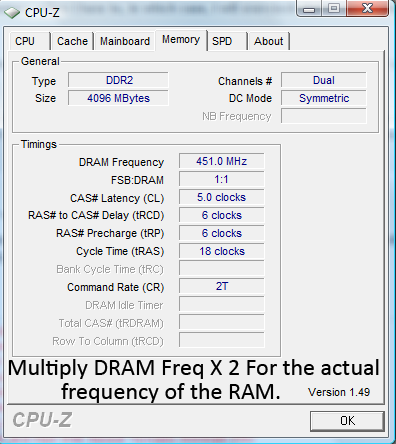The width and height of the screenshot is (396, 444).
Task: Select the Memory tab
Action: click(181, 40)
